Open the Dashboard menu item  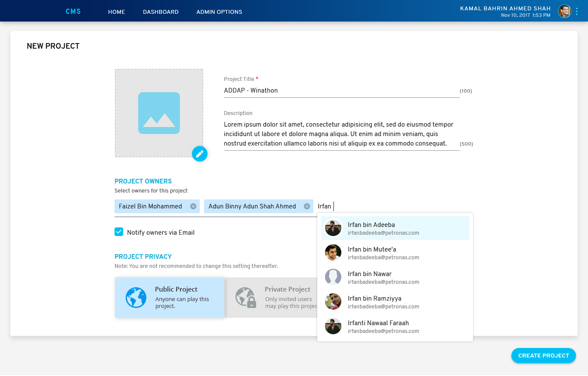161,12
